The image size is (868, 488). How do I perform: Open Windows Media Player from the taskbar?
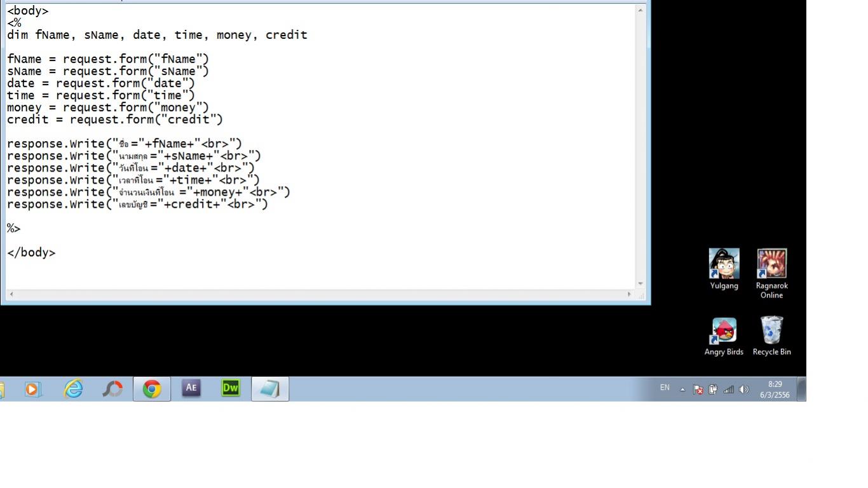coord(33,389)
